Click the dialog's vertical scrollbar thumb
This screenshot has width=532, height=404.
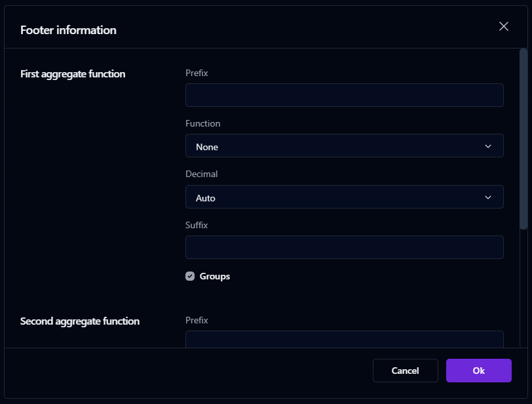pyautogui.click(x=523, y=138)
